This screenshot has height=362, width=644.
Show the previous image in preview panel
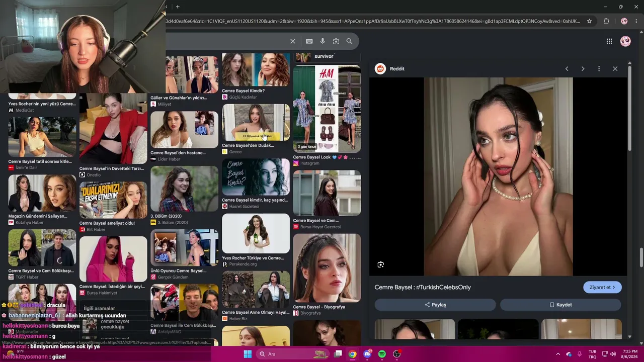[567, 69]
